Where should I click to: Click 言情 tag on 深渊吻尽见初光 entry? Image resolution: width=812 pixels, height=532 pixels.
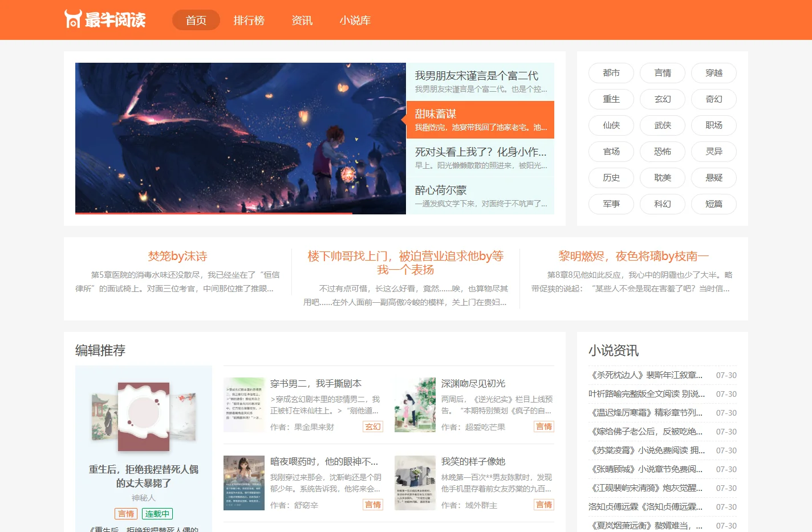click(x=544, y=427)
